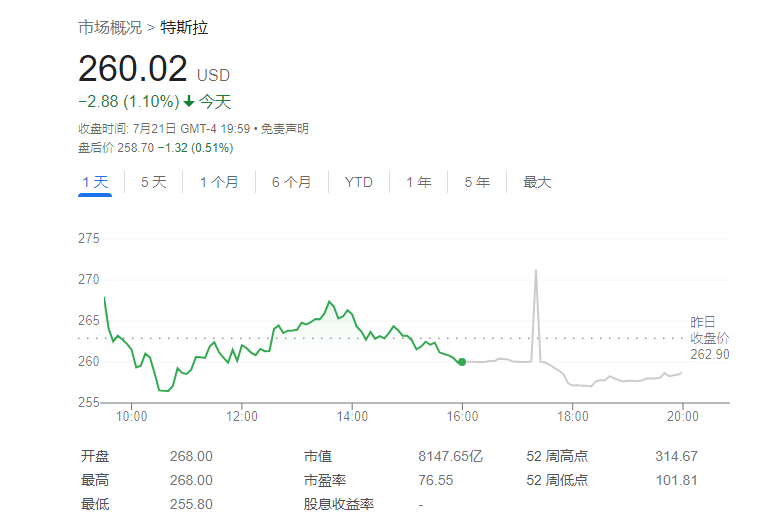773x524 pixels.
Task: Open the YTD chart tab
Action: point(358,182)
